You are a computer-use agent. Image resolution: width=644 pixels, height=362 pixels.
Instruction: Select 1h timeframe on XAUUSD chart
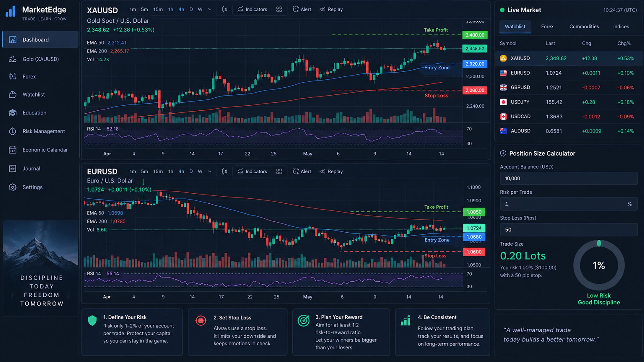(x=171, y=9)
